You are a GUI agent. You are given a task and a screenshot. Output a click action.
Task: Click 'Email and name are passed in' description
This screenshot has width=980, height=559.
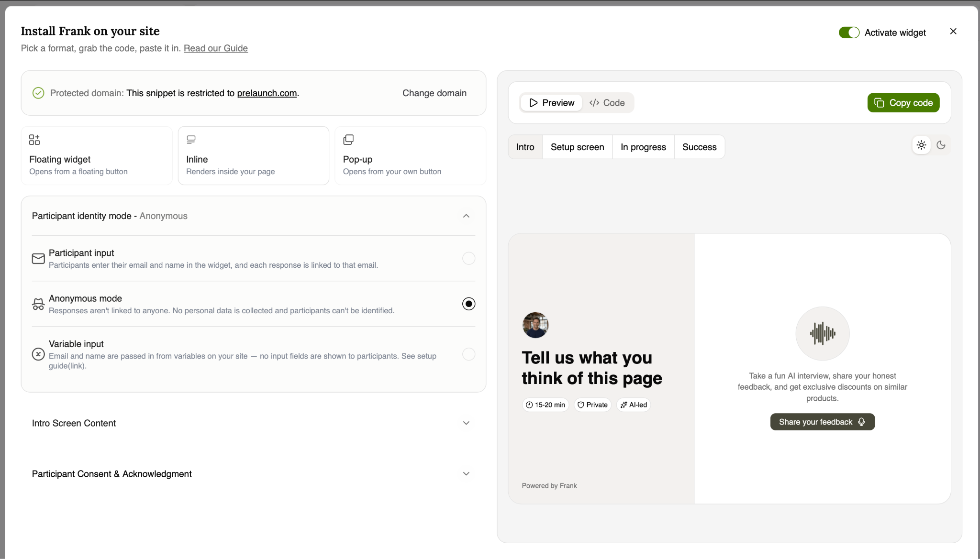tap(243, 361)
